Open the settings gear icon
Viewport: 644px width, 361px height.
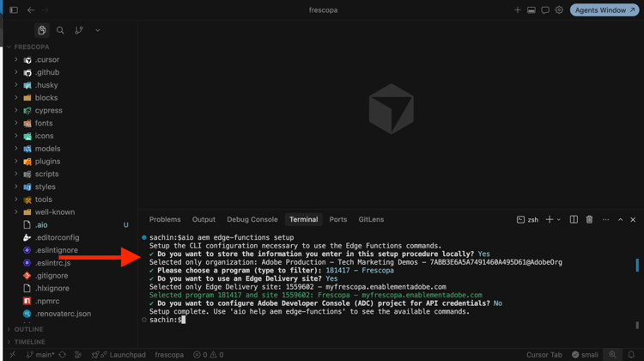point(559,9)
